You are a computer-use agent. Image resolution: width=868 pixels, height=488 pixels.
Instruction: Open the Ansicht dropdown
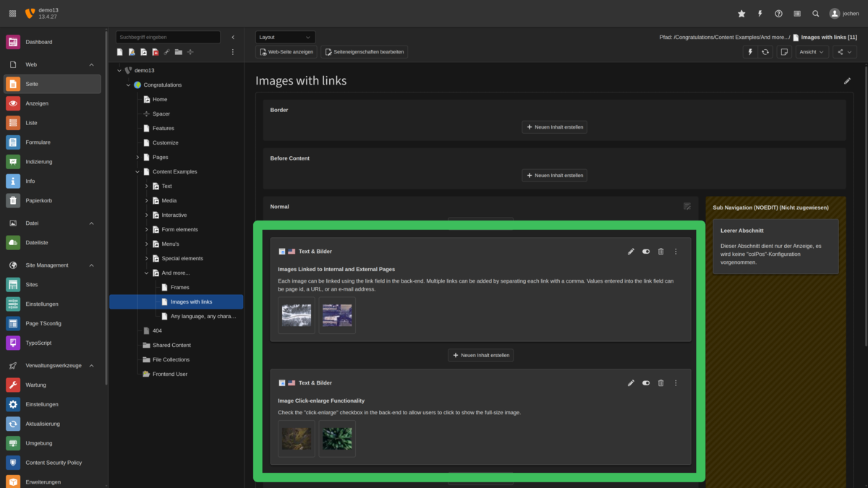tap(812, 52)
